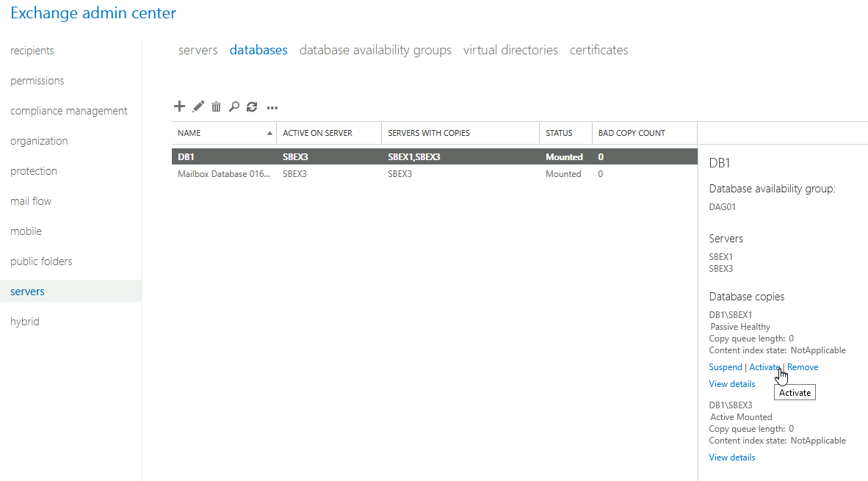Go to the certificates tab
The width and height of the screenshot is (868, 481).
point(598,50)
